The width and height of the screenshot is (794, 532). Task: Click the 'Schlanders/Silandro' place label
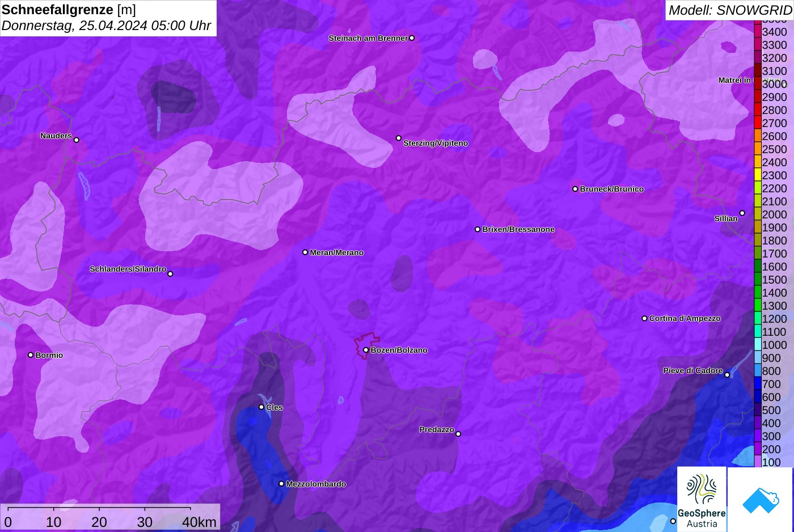128,269
